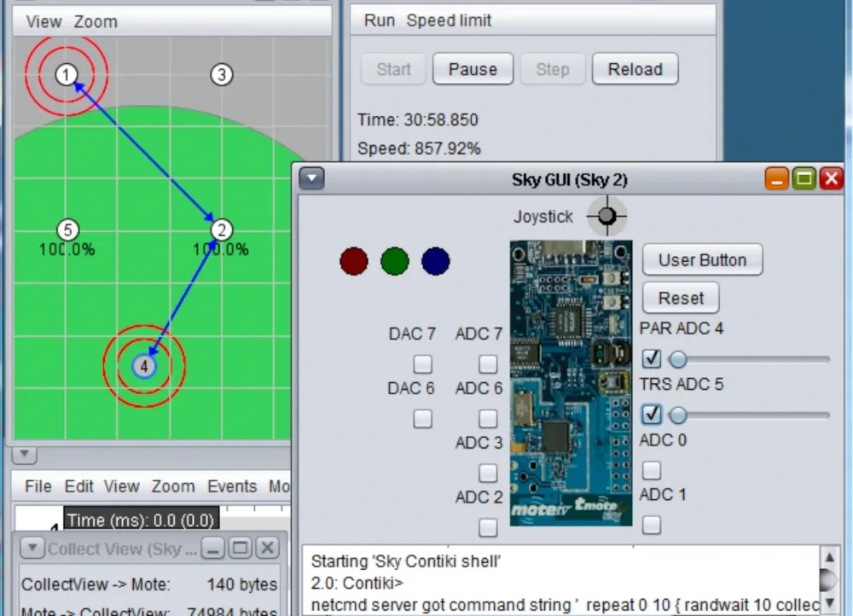This screenshot has height=616, width=853.
Task: Click the green LED indicator in Sky GUI
Action: [x=394, y=262]
